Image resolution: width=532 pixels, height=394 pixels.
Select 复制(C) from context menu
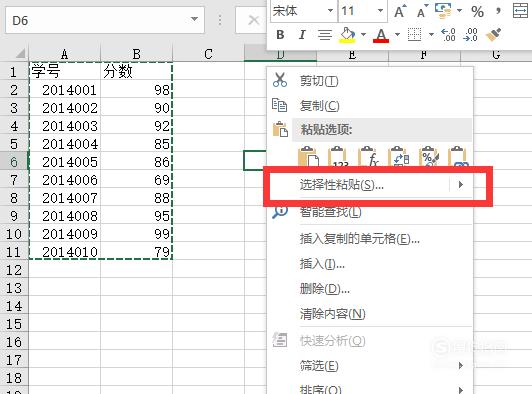pos(319,106)
